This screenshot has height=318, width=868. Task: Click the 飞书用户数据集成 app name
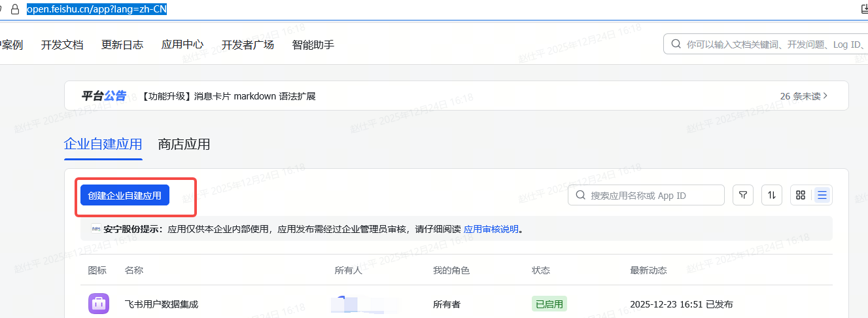coord(162,304)
